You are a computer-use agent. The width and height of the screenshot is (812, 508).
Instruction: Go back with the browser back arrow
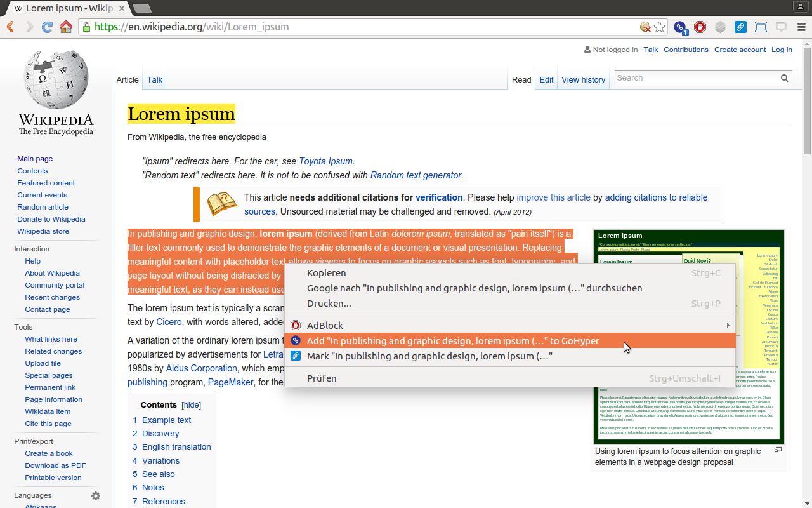[x=10, y=27]
